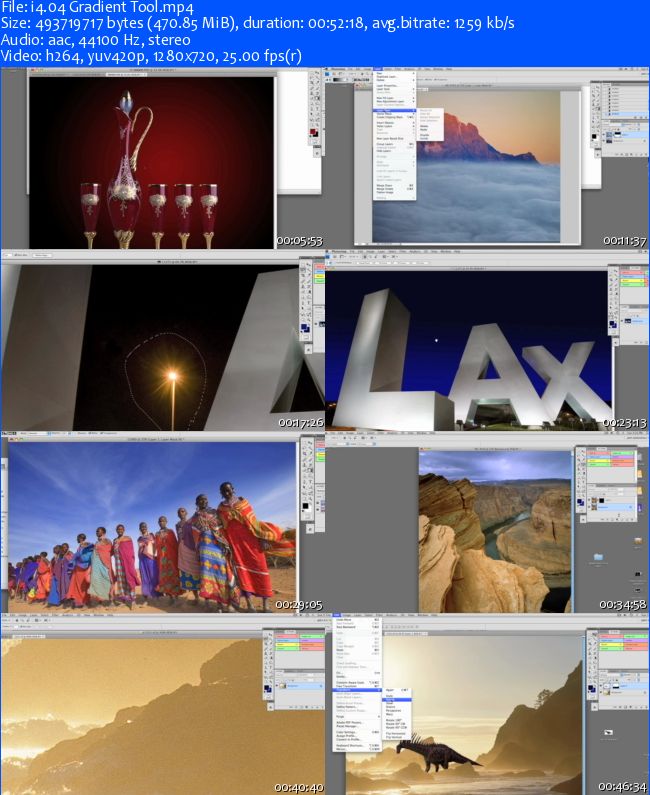The height and width of the screenshot is (795, 650).
Task: Click yellow bar in 00:46:34 frame panel
Action: pyautogui.click(x=611, y=644)
